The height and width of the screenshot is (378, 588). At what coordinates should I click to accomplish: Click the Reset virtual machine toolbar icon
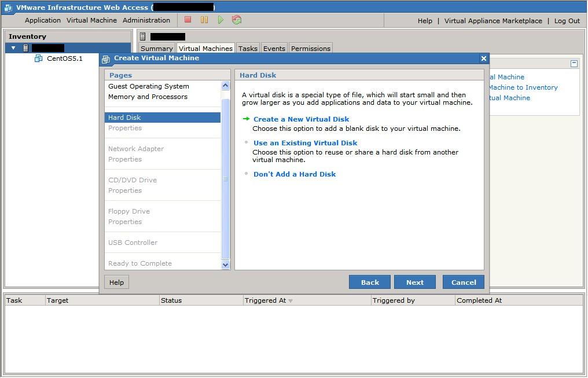pyautogui.click(x=237, y=20)
